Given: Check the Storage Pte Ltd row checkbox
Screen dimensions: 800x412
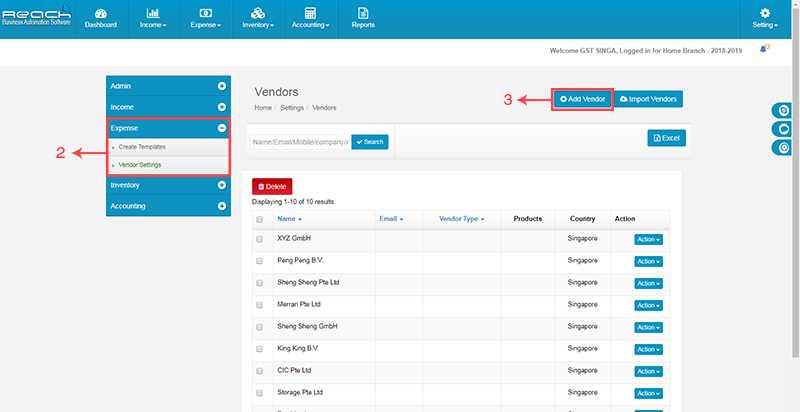Looking at the screenshot, I should (x=260, y=393).
